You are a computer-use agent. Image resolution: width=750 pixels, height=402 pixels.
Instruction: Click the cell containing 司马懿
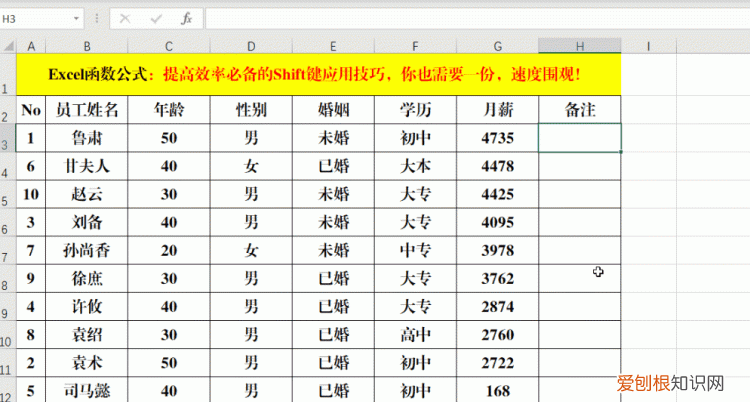(x=87, y=390)
